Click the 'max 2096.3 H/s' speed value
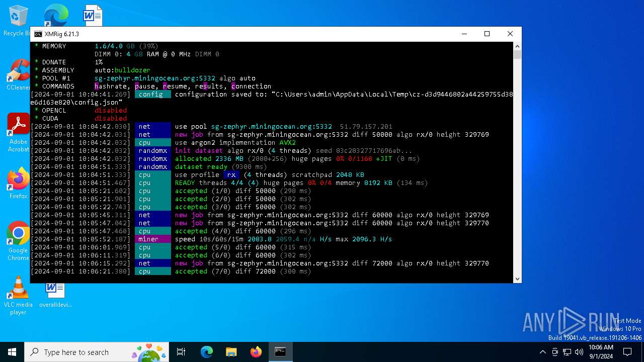This screenshot has height=362, width=644. coord(364,239)
